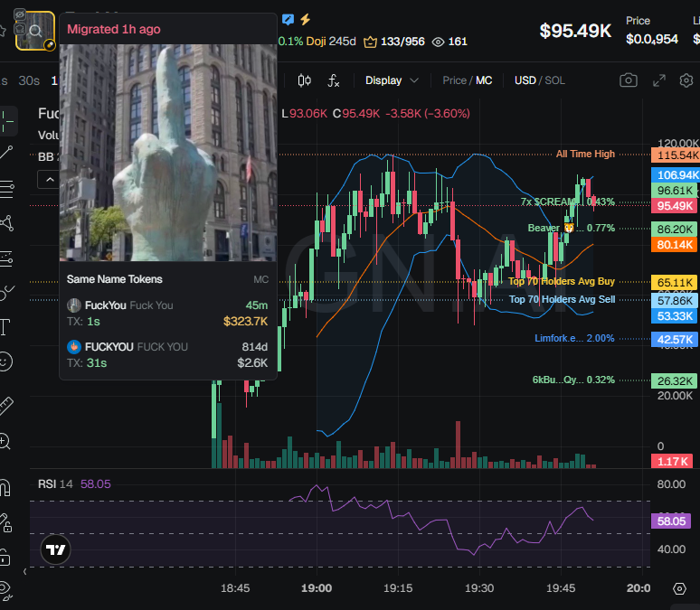Viewport: 700px width, 610px height.
Task: Open the Display dropdown
Action: pos(392,80)
